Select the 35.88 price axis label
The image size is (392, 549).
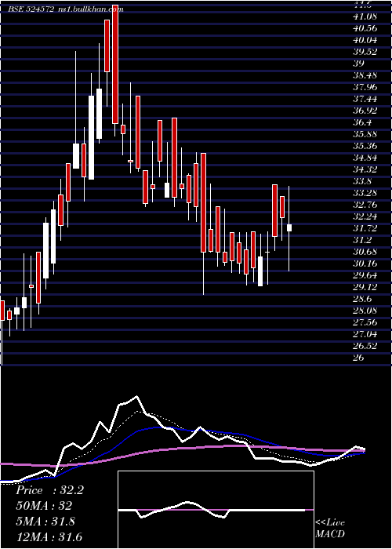coord(365,134)
